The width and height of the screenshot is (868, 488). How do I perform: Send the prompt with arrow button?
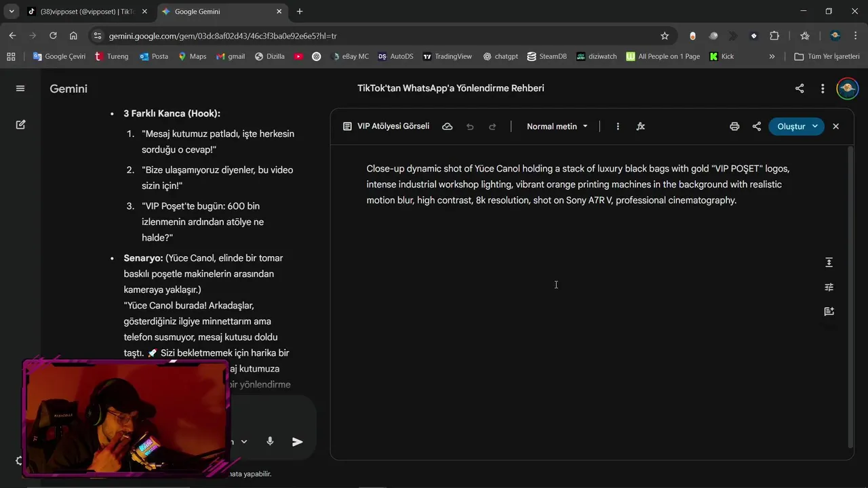[x=297, y=441]
